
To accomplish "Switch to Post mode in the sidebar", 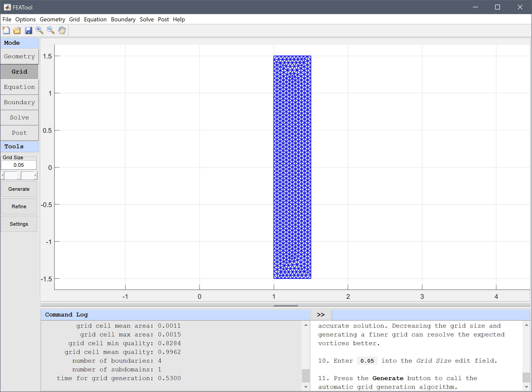I will [x=19, y=133].
